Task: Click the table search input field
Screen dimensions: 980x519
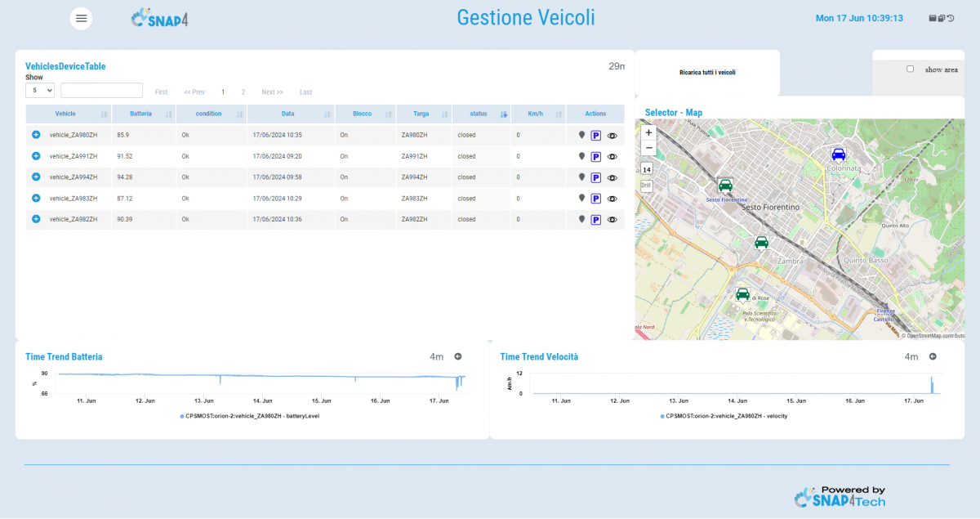Action: tap(102, 91)
